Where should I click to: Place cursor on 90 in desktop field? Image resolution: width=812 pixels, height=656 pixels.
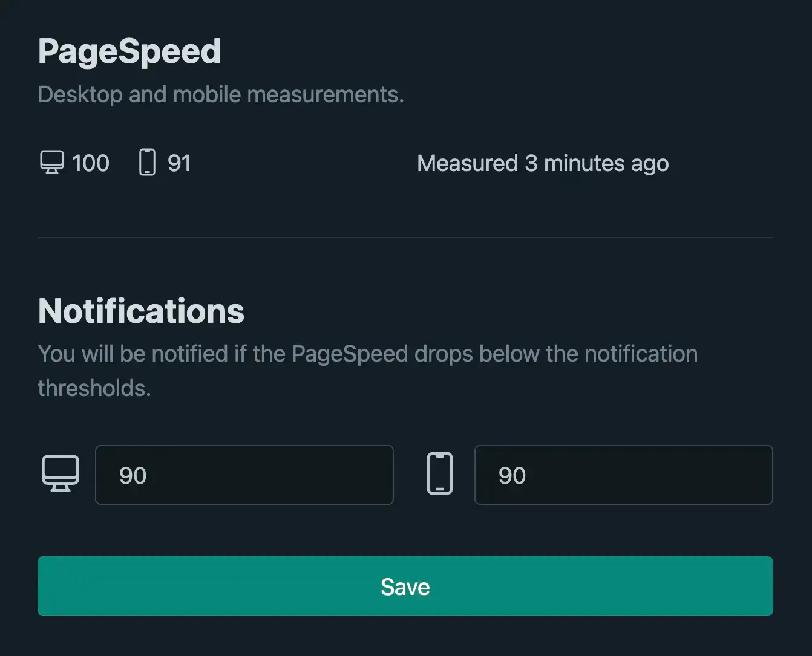tap(133, 476)
